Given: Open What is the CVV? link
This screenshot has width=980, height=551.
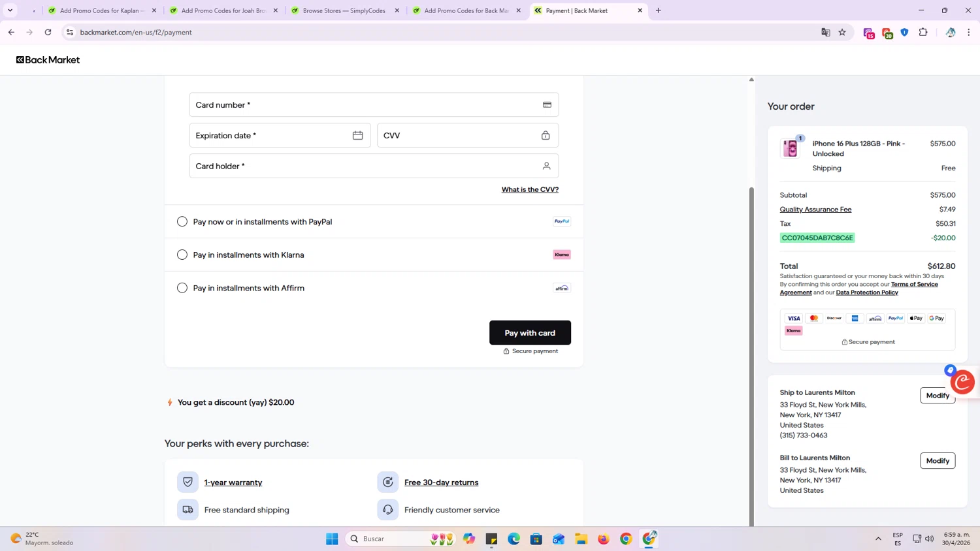Looking at the screenshot, I should [x=530, y=189].
